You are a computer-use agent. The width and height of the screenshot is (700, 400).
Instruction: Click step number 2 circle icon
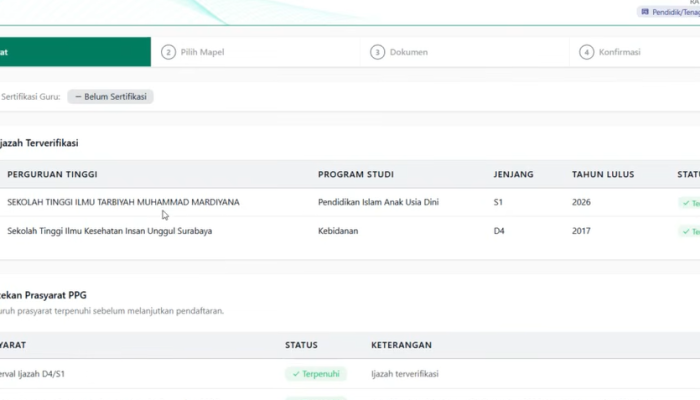(168, 52)
